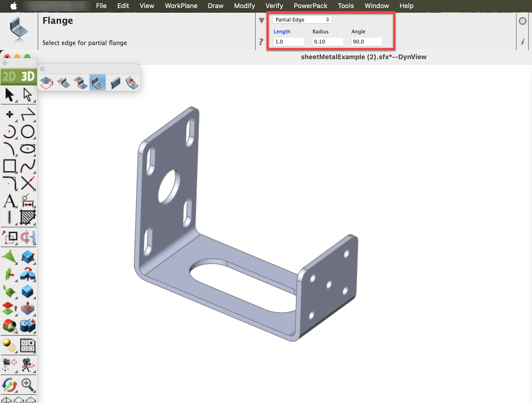Select the hatch fill tool
This screenshot has width=532, height=403.
(28, 217)
